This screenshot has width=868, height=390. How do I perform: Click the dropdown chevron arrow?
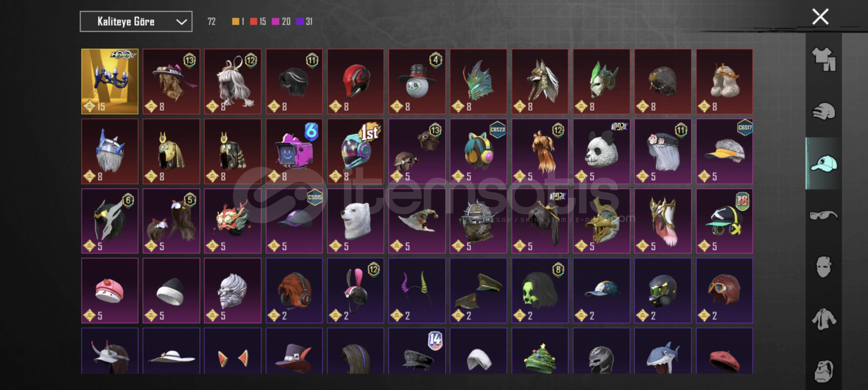click(x=181, y=22)
